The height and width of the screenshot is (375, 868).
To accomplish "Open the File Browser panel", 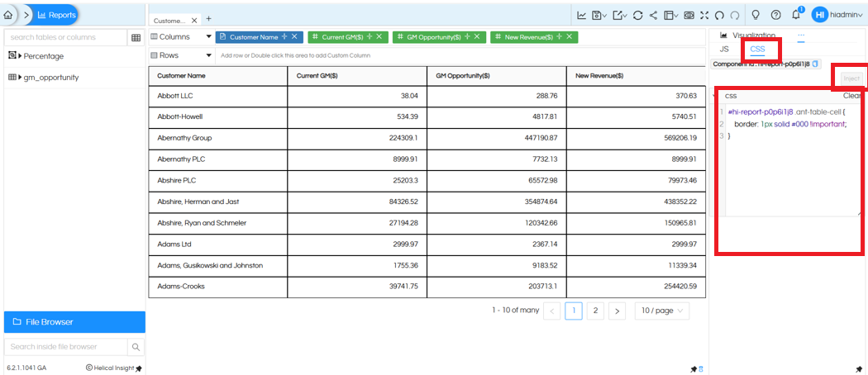I will [x=74, y=322].
